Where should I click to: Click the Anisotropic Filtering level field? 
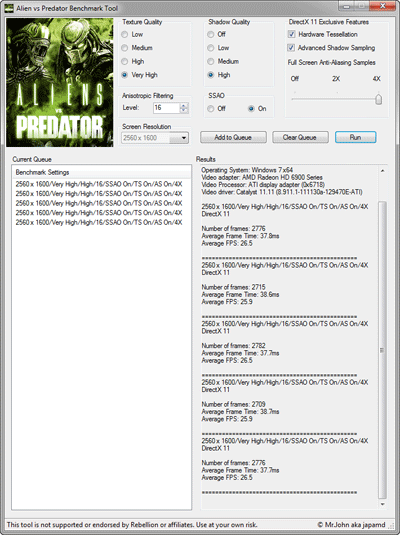click(166, 108)
